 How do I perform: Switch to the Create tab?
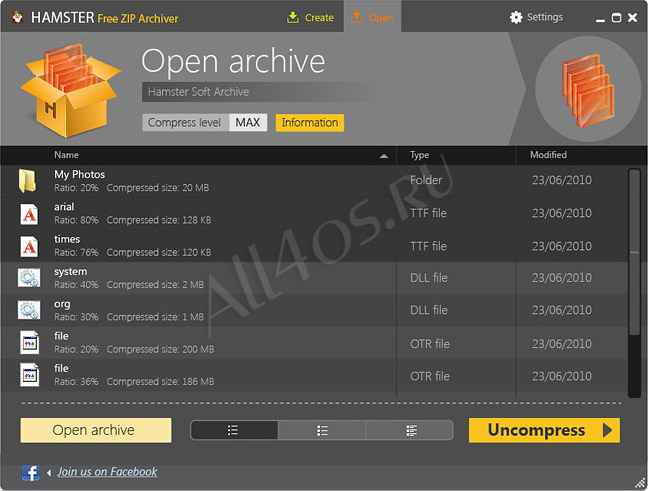[310, 17]
